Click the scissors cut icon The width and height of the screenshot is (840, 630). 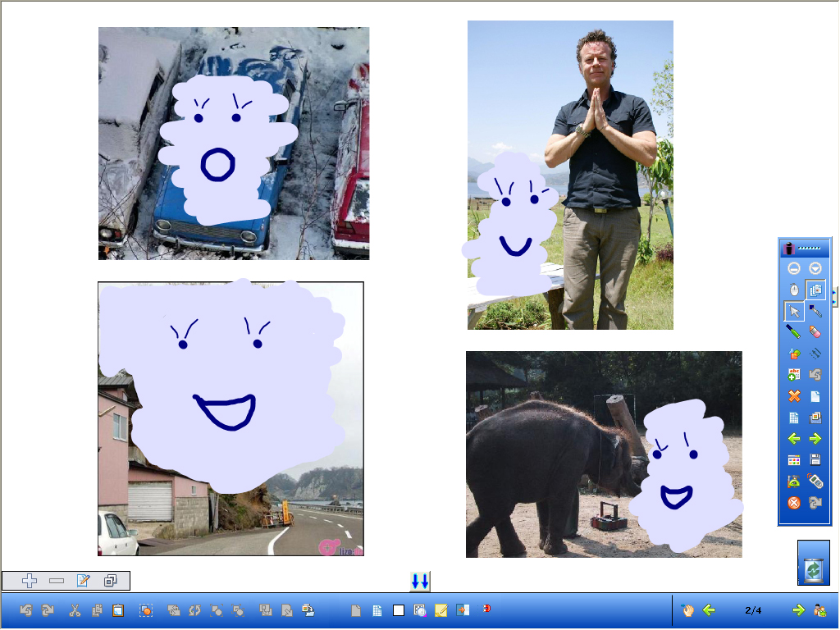tap(75, 610)
